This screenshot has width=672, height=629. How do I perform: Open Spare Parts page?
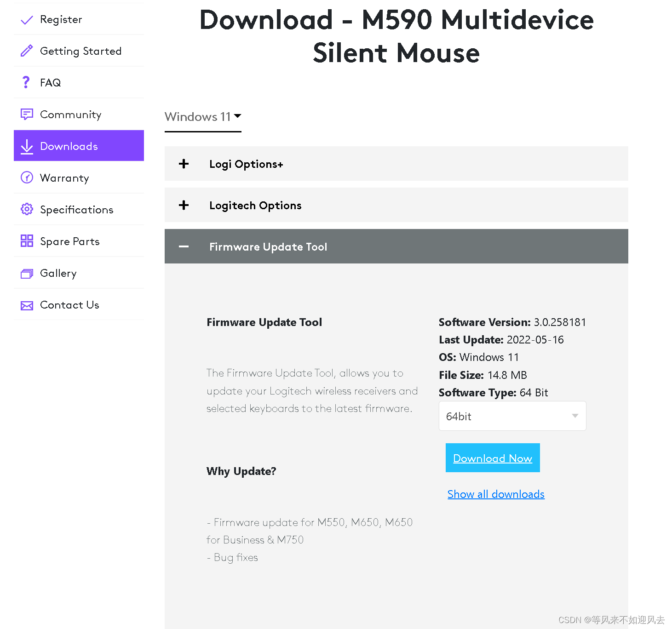point(79,241)
